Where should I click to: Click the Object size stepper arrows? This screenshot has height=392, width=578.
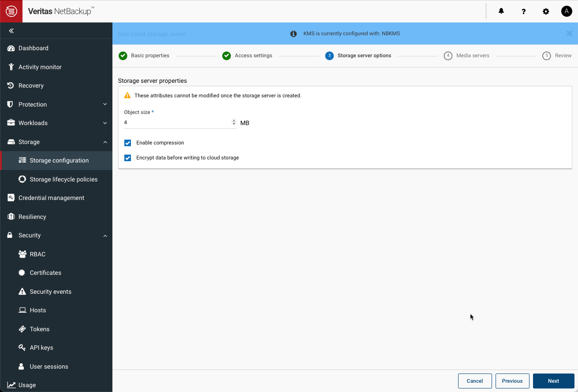(x=234, y=122)
